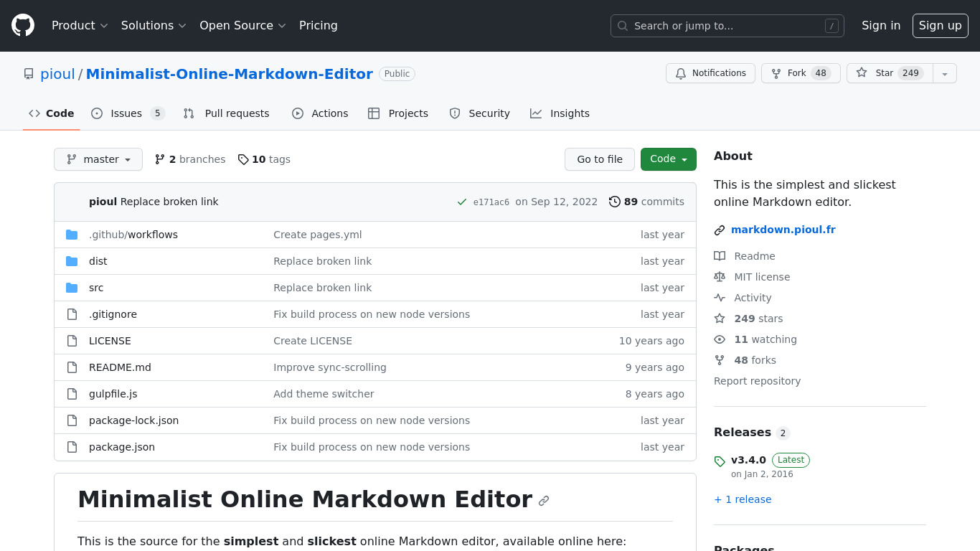The width and height of the screenshot is (980, 551).
Task: Open commit message 'Add theme switcher'
Action: [324, 394]
